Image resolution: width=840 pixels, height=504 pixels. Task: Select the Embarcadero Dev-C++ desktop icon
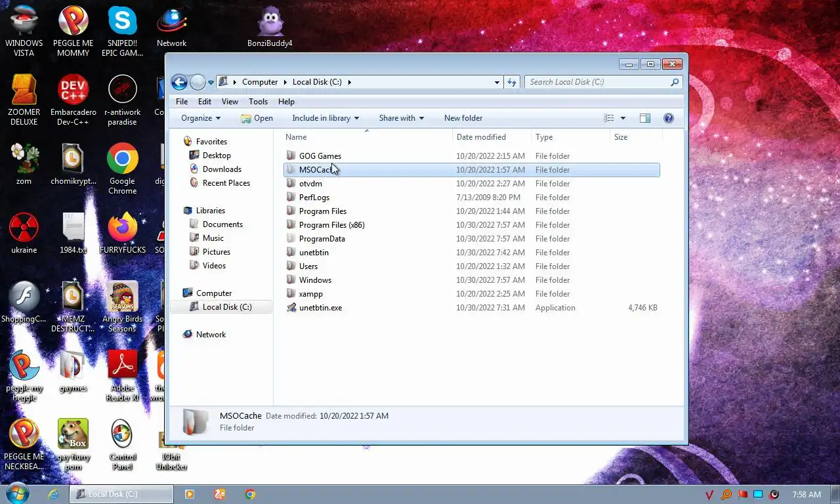pyautogui.click(x=73, y=100)
